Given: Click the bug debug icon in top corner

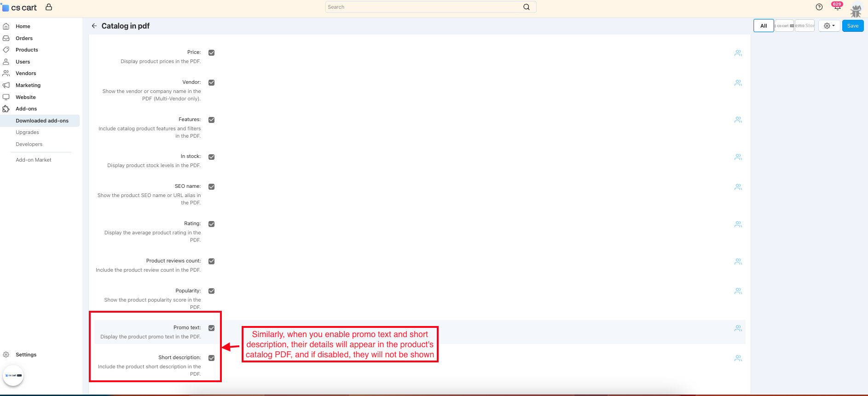Looking at the screenshot, I should click(x=856, y=11).
